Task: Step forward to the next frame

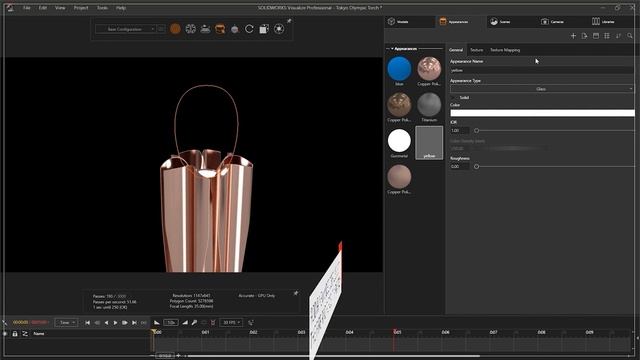Action: tap(125, 322)
